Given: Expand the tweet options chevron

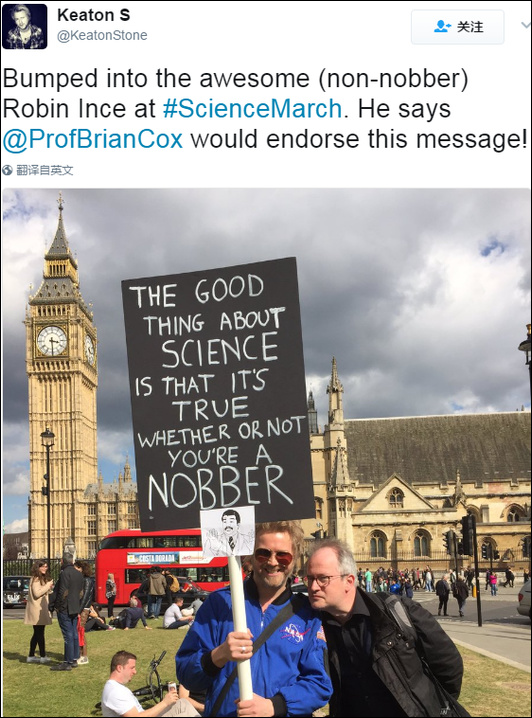Looking at the screenshot, I should [x=526, y=25].
